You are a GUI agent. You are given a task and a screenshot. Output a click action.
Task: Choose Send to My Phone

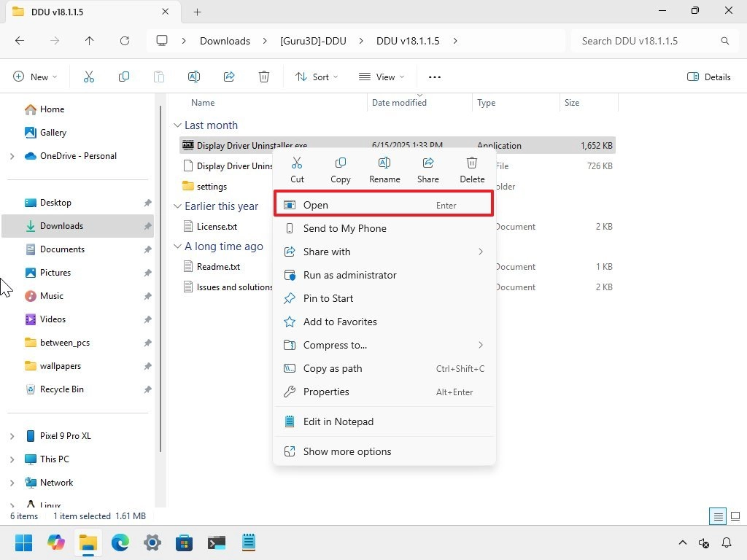pos(384,228)
